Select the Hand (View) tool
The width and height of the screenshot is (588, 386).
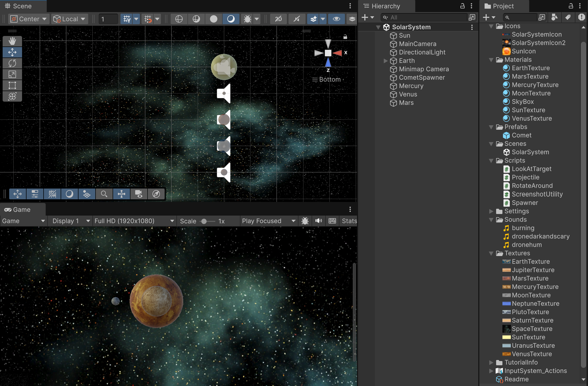pos(12,41)
